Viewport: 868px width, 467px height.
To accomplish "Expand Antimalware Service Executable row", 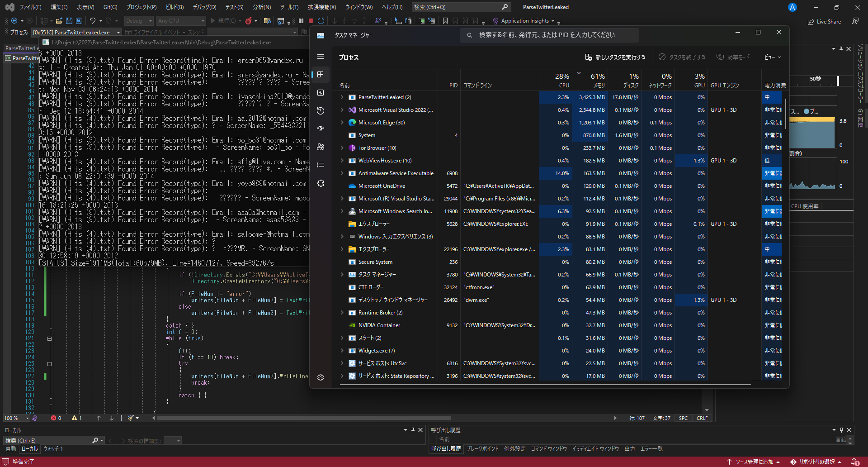I will point(342,173).
